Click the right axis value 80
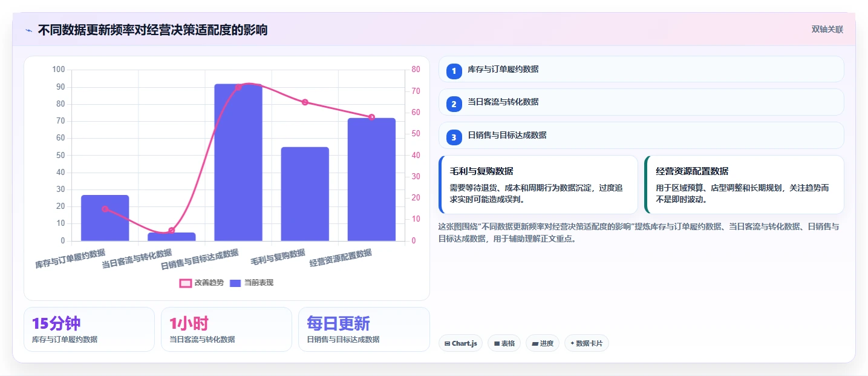The image size is (868, 376). point(416,70)
